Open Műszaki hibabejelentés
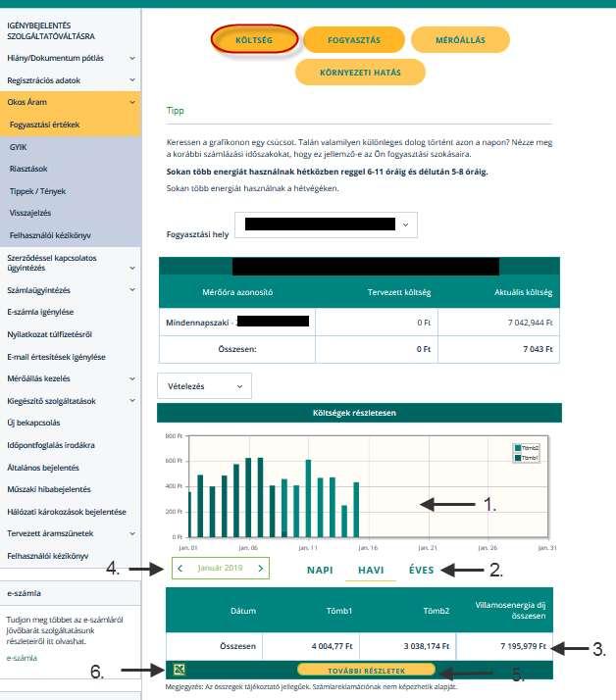Screen dimensions: 616x700 point(49,489)
